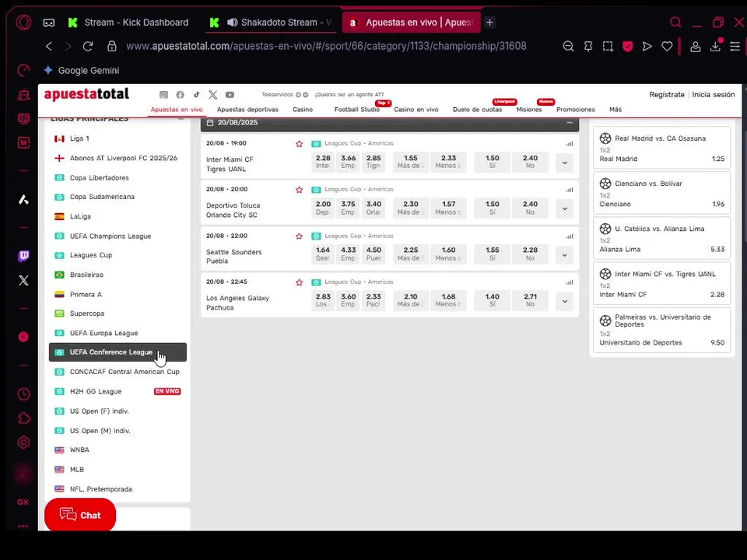Select 2.71 No odds for Galaxy match
The image size is (747, 560).
530,300
